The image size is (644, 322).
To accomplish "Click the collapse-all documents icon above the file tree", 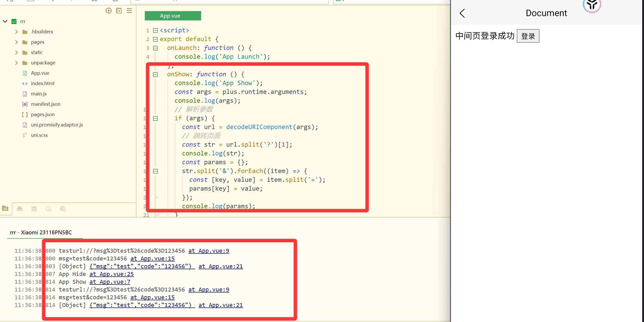I will pos(119,11).
